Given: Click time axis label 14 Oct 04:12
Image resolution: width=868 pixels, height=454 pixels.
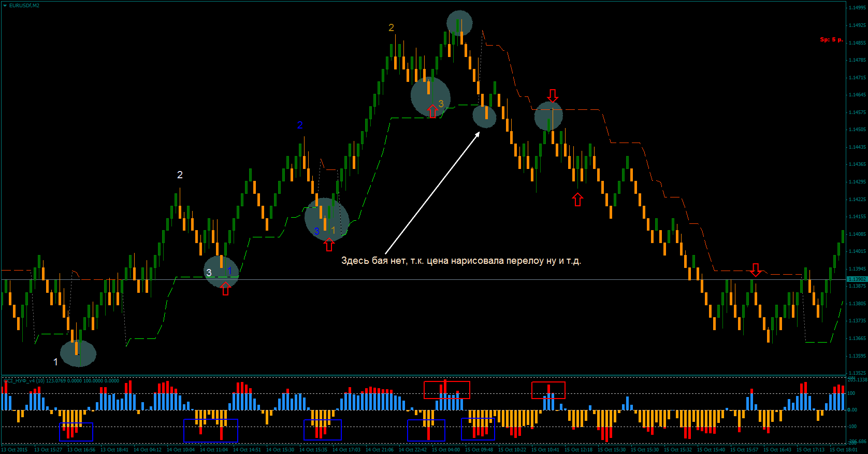Looking at the screenshot, I should pos(148,450).
